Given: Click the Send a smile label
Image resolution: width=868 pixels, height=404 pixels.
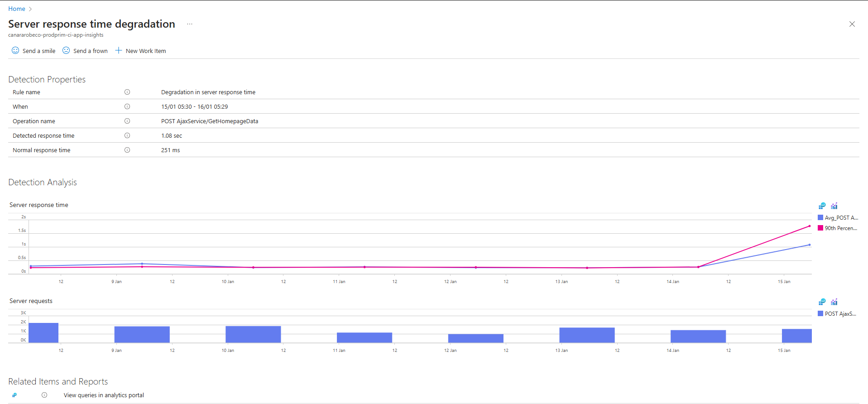Looking at the screenshot, I should (x=39, y=51).
